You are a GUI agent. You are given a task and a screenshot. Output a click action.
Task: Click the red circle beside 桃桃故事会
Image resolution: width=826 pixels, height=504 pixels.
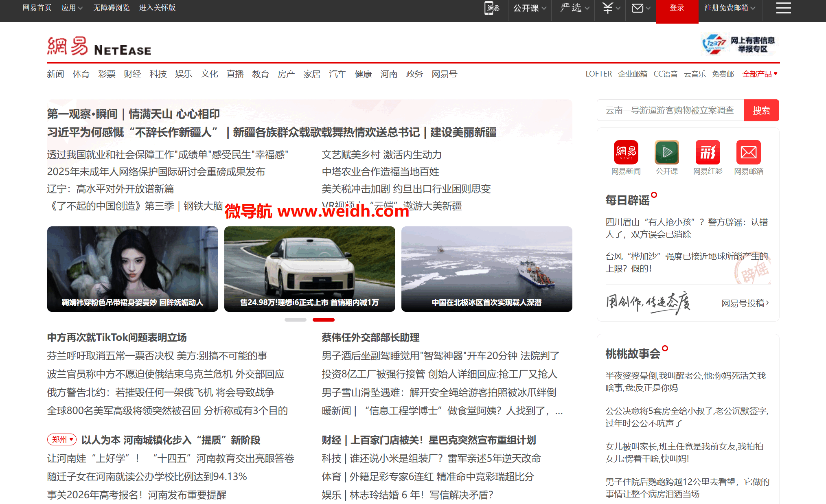tap(665, 348)
